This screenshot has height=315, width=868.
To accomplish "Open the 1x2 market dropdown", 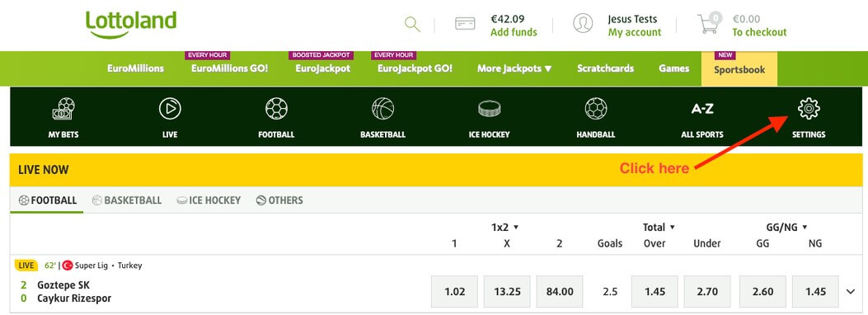I will point(504,227).
